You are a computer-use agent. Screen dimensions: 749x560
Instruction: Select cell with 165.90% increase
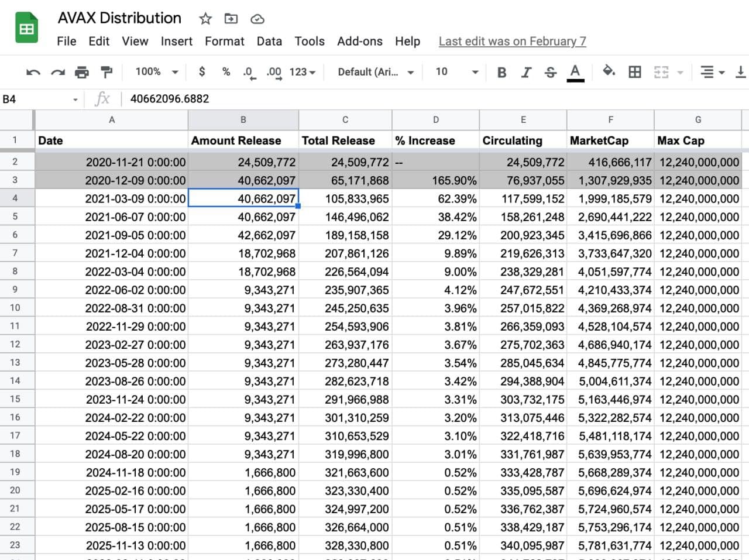click(435, 180)
